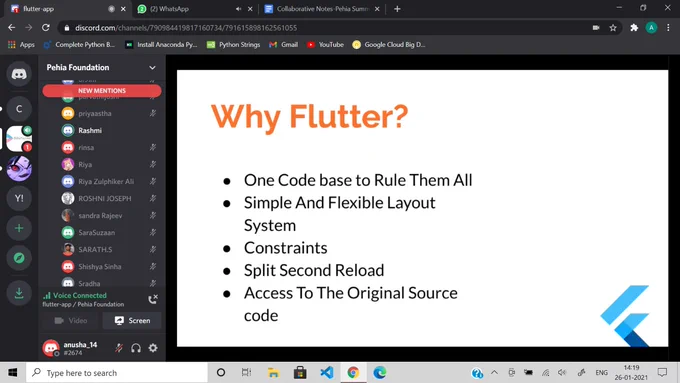
Task: Go forward in browser
Action: pyautogui.click(x=29, y=28)
